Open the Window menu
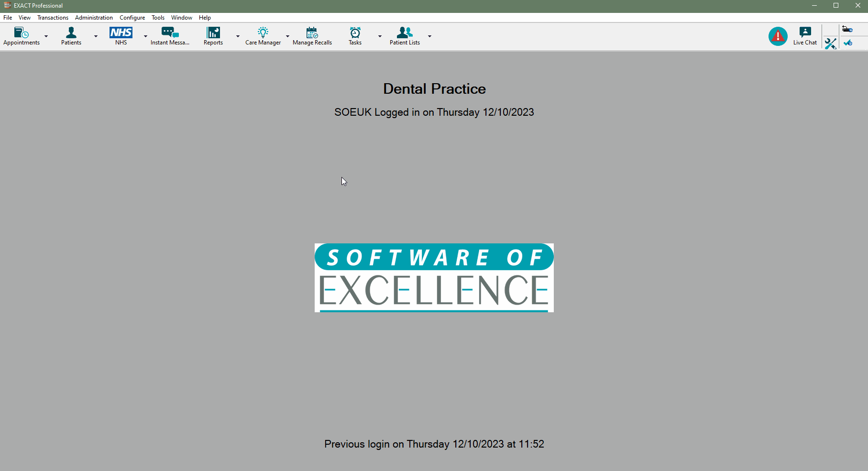The height and width of the screenshot is (471, 868). click(182, 18)
